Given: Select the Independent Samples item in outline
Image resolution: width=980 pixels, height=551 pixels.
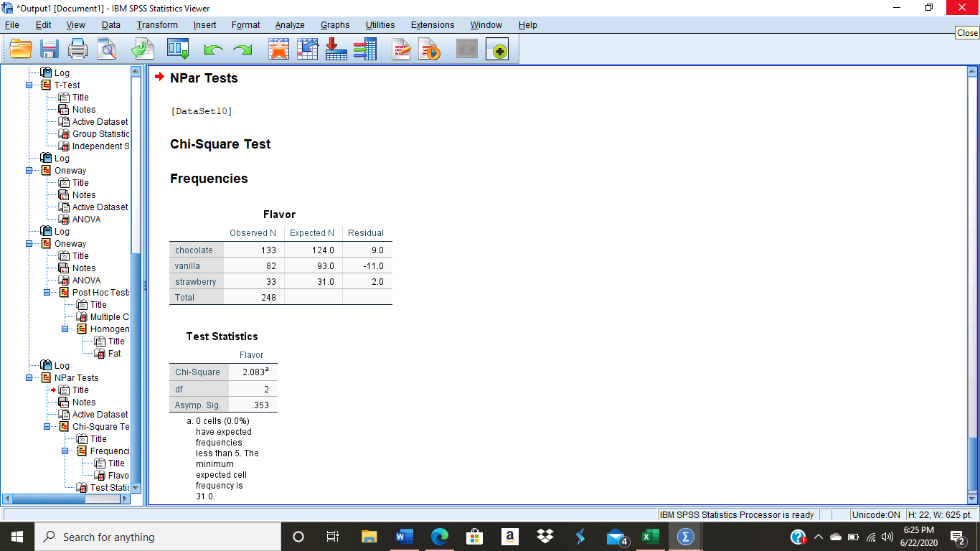Looking at the screenshot, I should (100, 146).
